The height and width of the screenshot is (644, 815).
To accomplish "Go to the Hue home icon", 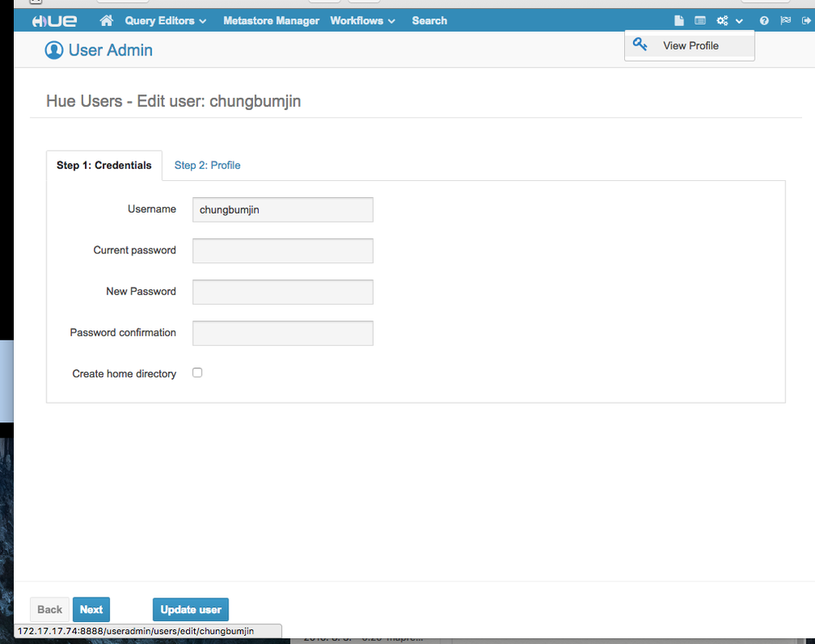I will pos(107,20).
